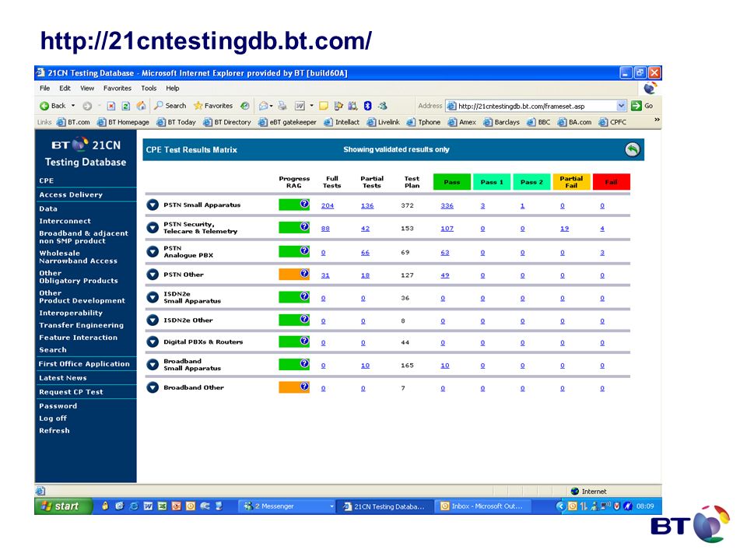
Task: Click the IE Back button
Action: [53, 106]
